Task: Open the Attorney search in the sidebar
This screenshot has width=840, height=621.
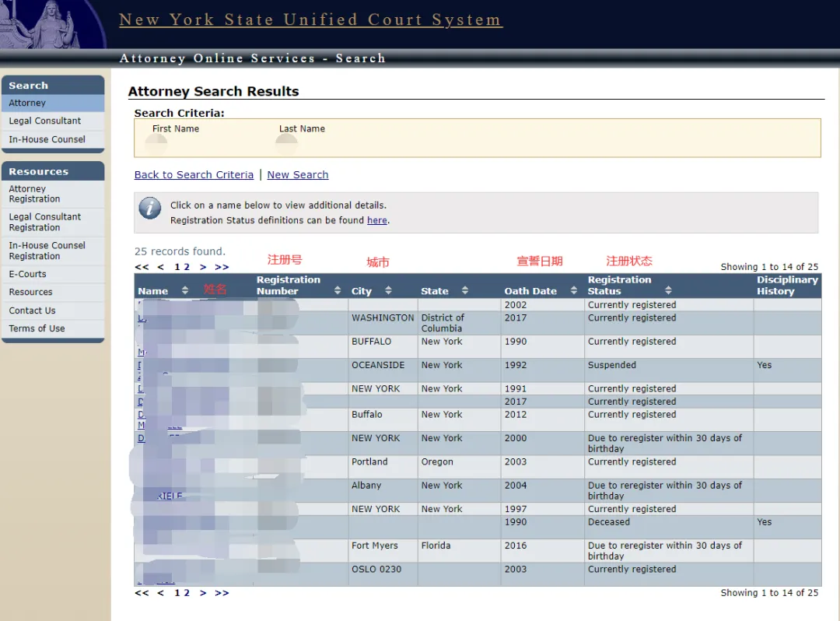Action: [53, 103]
